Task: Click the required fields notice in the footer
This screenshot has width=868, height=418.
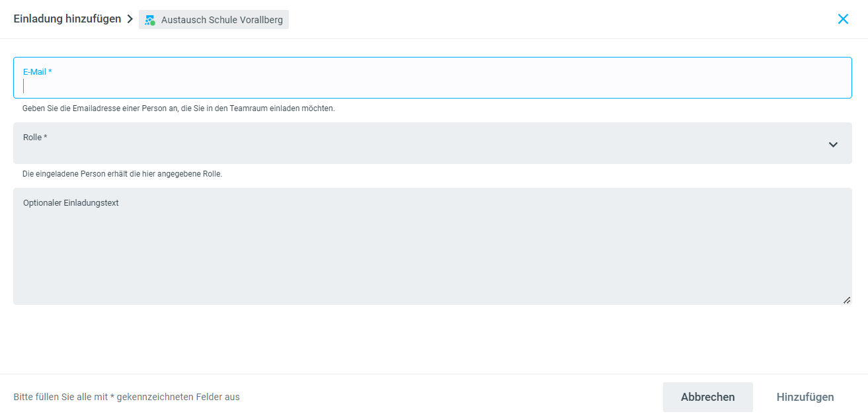Action: point(126,397)
